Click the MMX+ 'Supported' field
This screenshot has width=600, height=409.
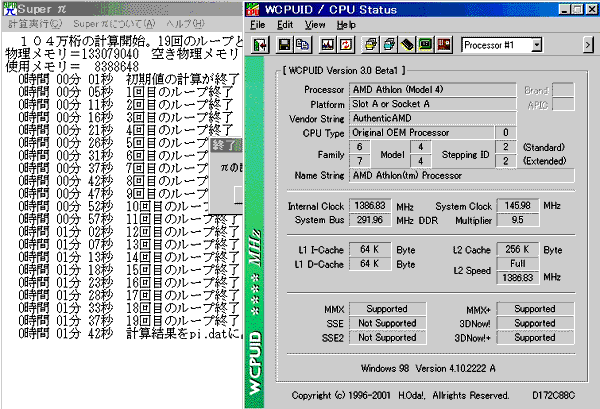pyautogui.click(x=535, y=309)
